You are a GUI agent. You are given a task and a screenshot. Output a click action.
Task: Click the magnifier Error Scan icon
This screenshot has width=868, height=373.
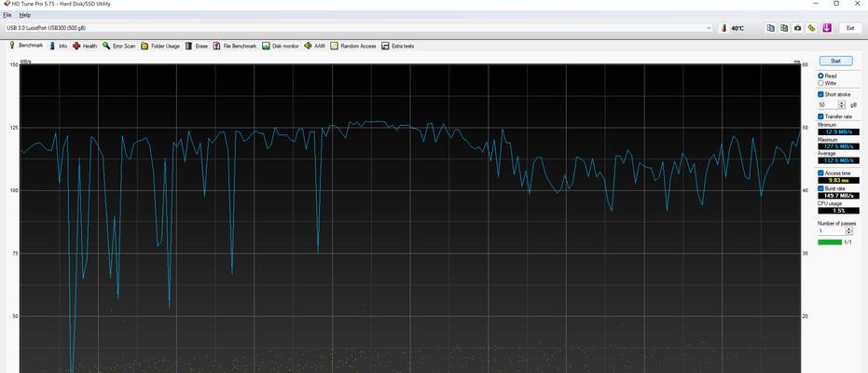[x=106, y=46]
